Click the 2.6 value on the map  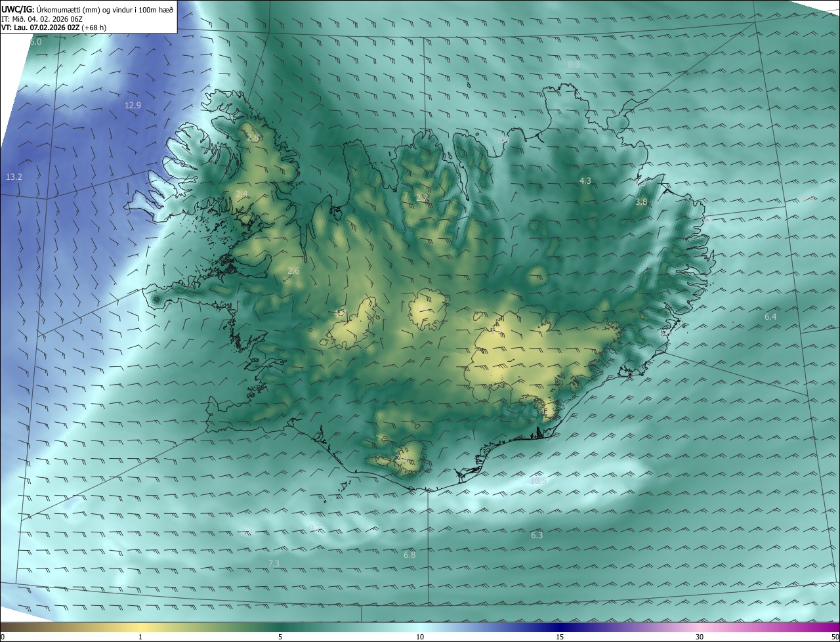click(293, 270)
